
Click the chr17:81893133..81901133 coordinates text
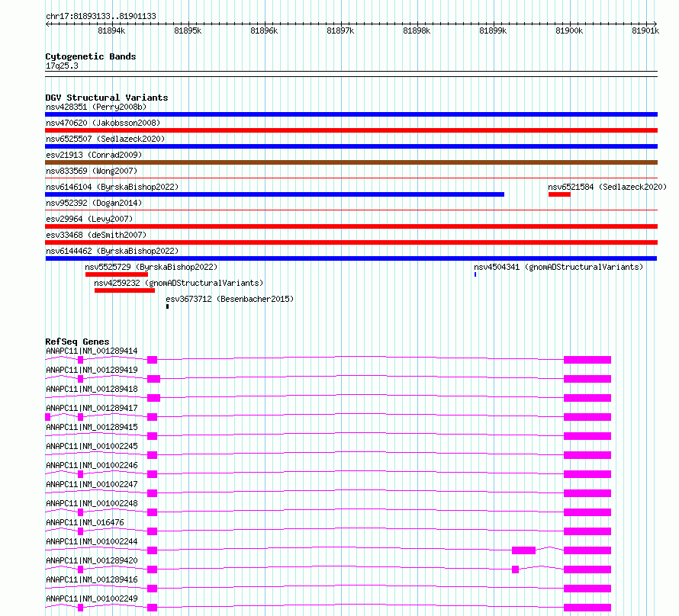101,16
